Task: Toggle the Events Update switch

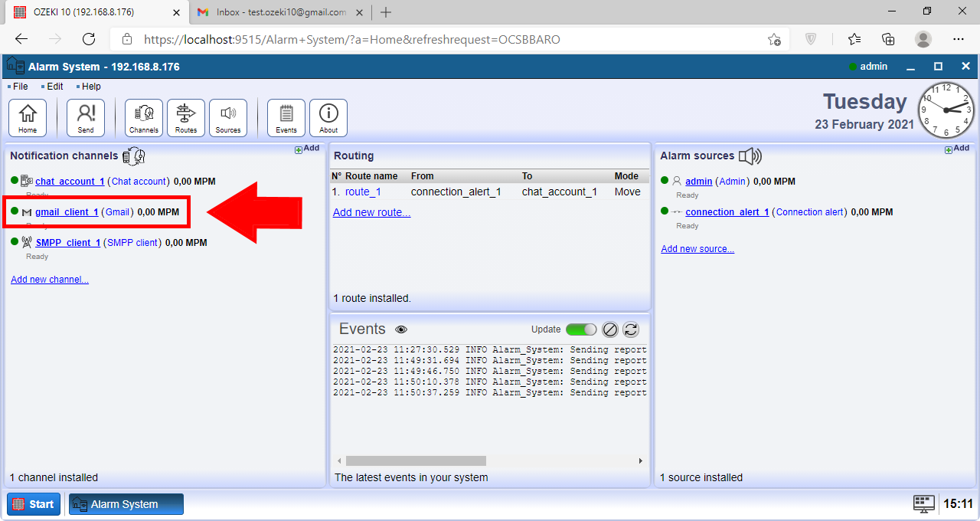Action: tap(581, 329)
